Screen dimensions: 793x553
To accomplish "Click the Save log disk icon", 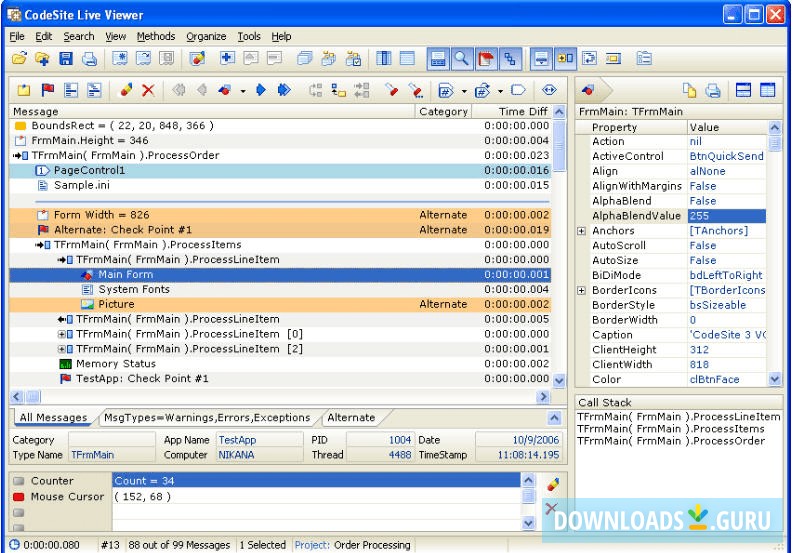I will (66, 59).
